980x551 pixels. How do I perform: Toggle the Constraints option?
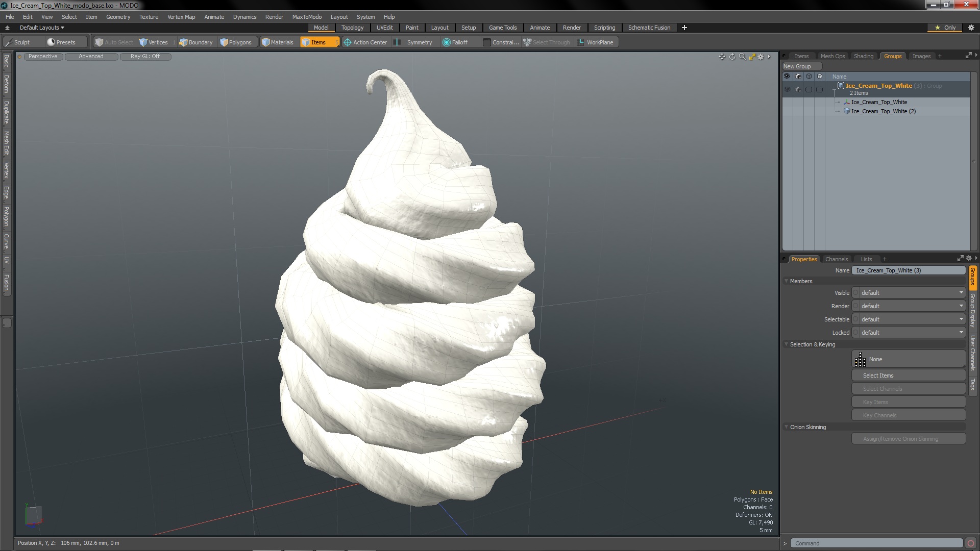(x=501, y=42)
